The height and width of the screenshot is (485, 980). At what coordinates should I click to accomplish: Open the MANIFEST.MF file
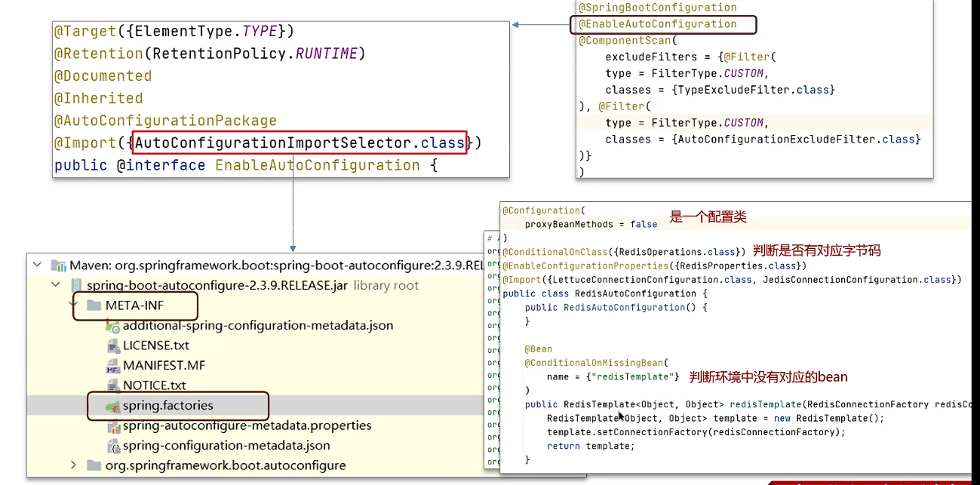tap(164, 366)
